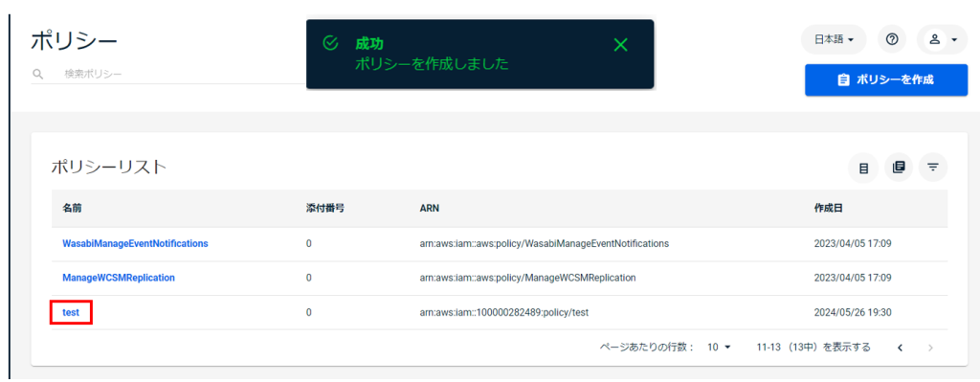Screen dimensions: 980x382
Task: Click the help question mark icon
Action: pyautogui.click(x=892, y=39)
